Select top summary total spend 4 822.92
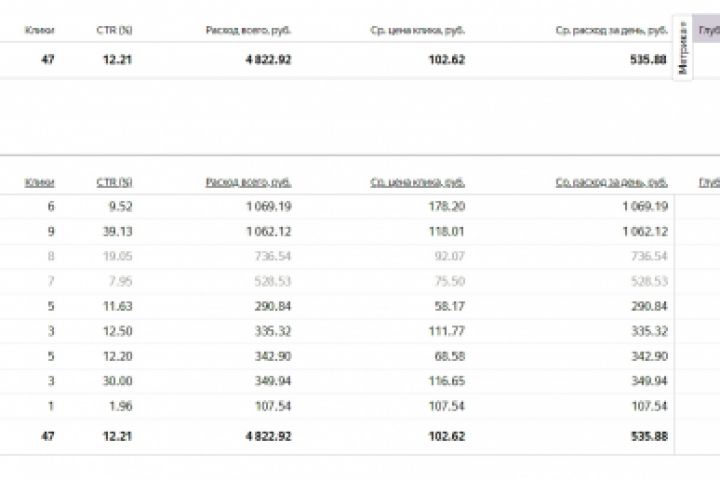Viewport: 720px width, 480px height. point(264,60)
